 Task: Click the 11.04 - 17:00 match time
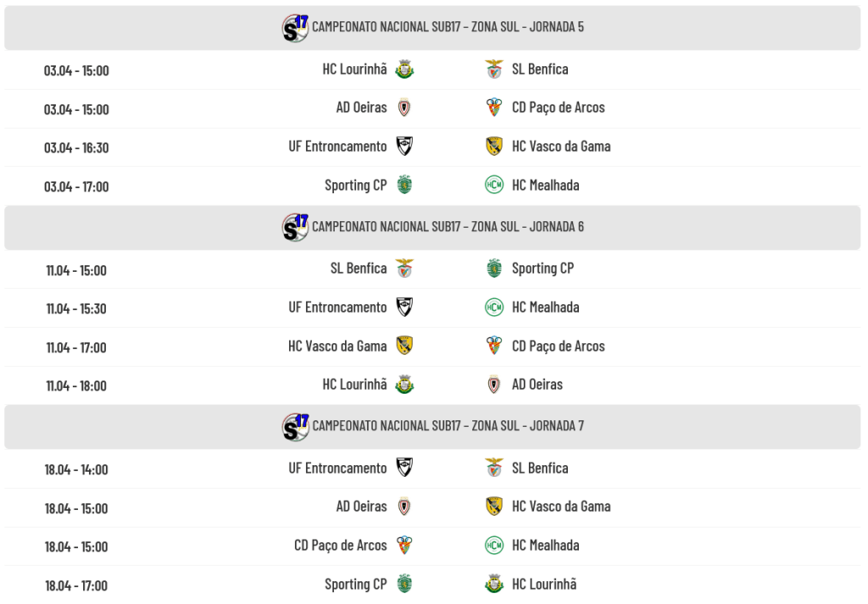click(76, 347)
